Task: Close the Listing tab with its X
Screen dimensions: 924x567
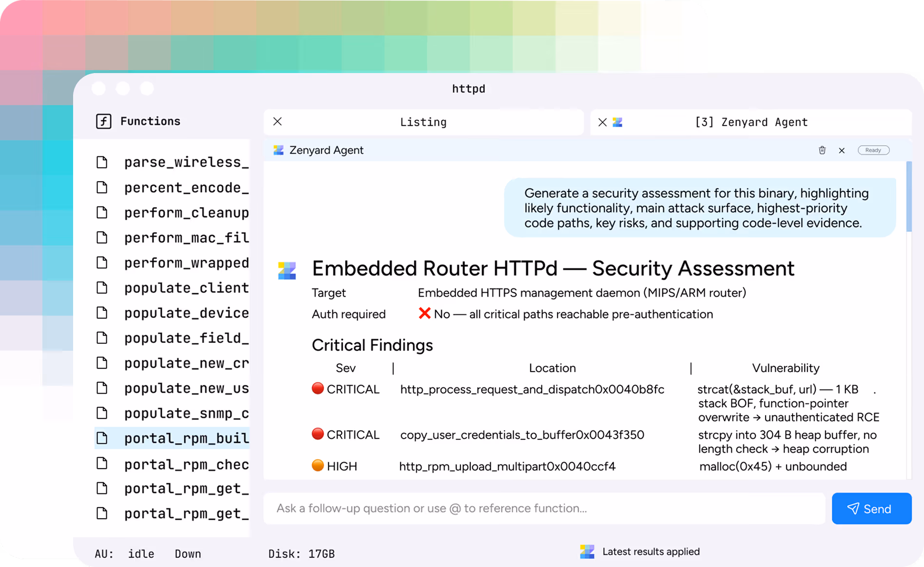Action: tap(277, 121)
